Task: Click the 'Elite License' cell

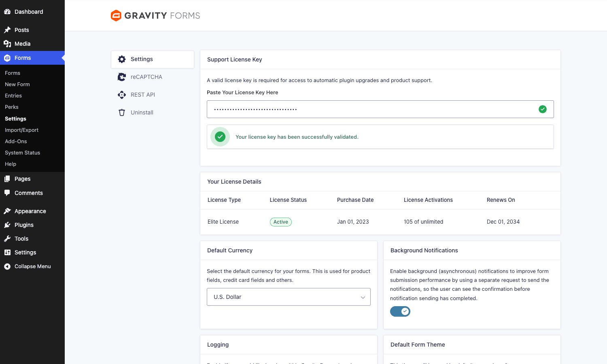Action: click(x=223, y=222)
